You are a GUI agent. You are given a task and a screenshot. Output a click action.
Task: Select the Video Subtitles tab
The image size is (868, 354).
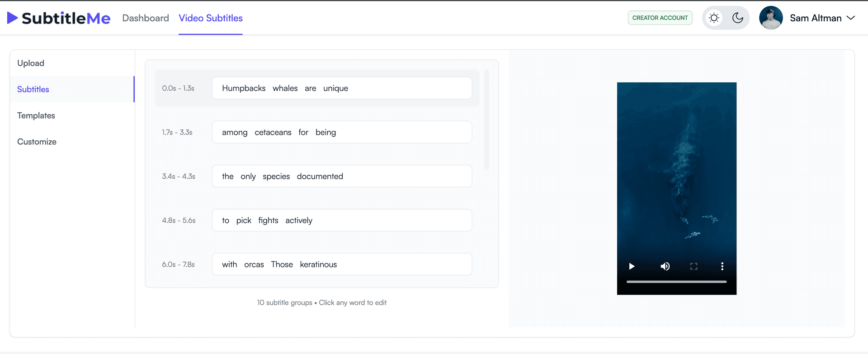[211, 18]
